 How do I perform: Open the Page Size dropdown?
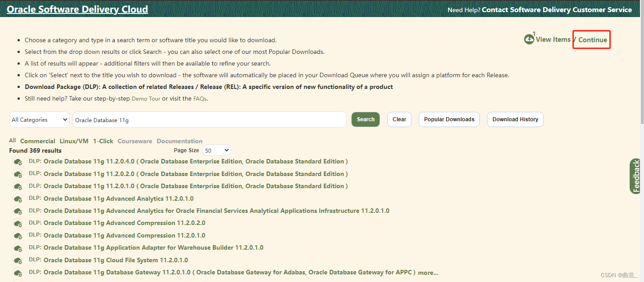(x=216, y=150)
